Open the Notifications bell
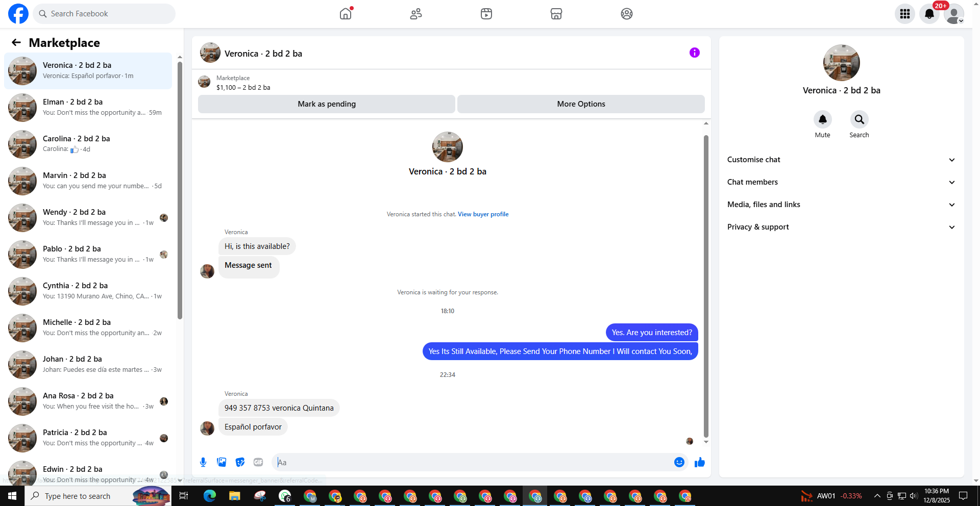Screen dimensions: 980x506 point(929,14)
